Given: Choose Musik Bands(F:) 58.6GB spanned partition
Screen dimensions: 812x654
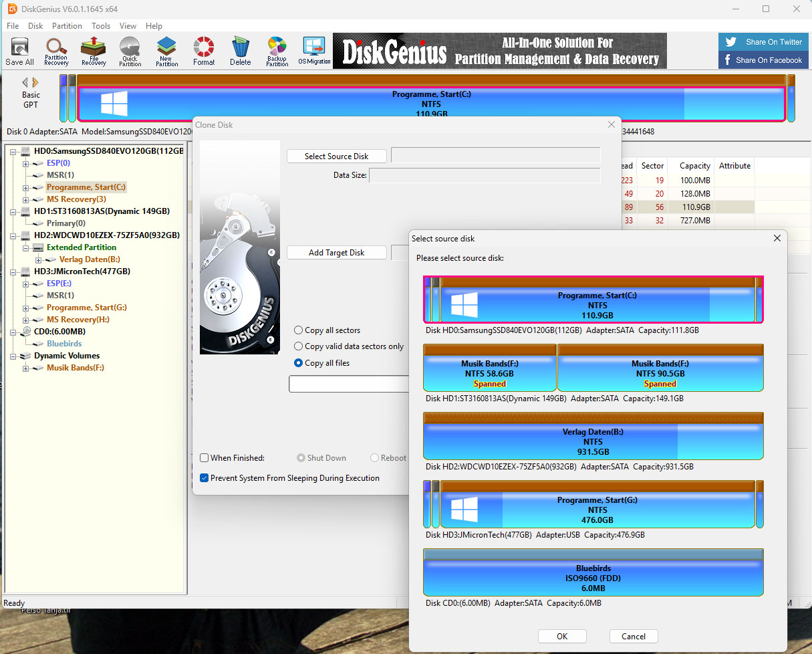Looking at the screenshot, I should coord(490,368).
